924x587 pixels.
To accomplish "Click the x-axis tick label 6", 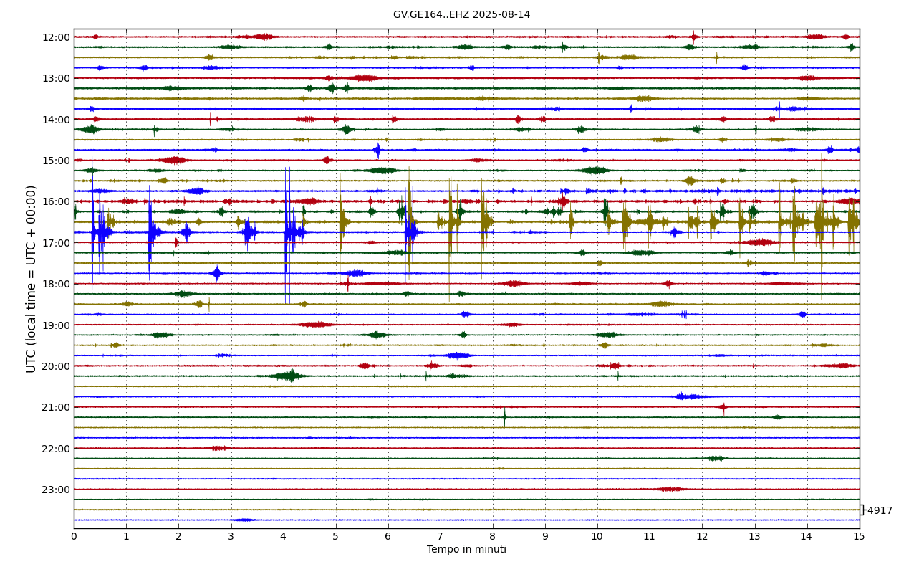I will click(388, 536).
